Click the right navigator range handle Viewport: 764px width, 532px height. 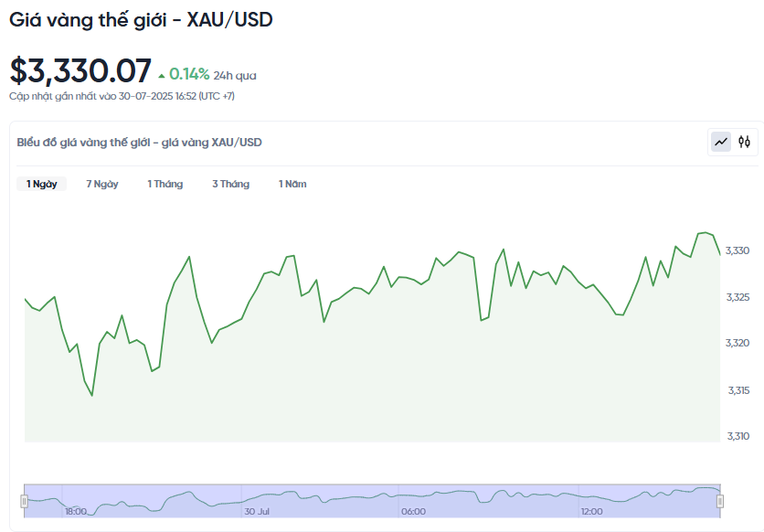719,501
